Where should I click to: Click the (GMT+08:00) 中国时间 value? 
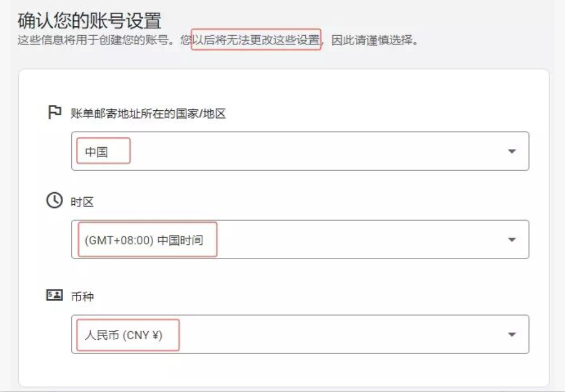pyautogui.click(x=144, y=240)
